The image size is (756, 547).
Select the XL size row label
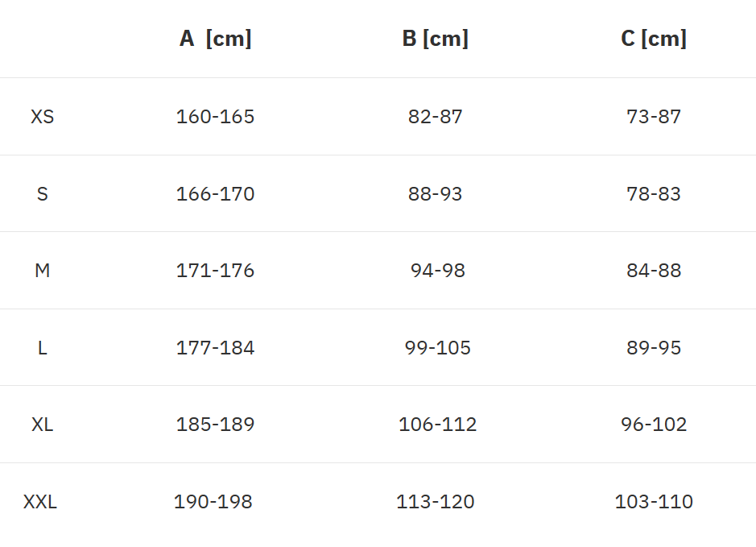(43, 425)
